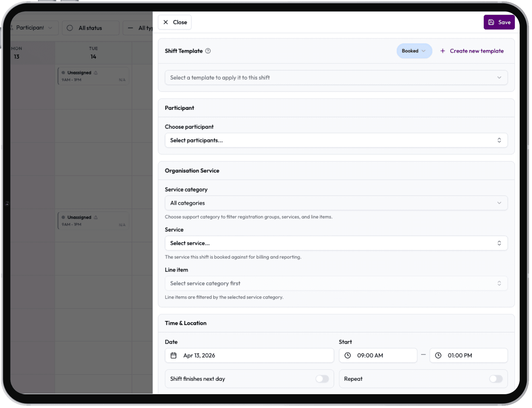Click the "Choose support category" helper text
The image size is (532, 408).
249,217
